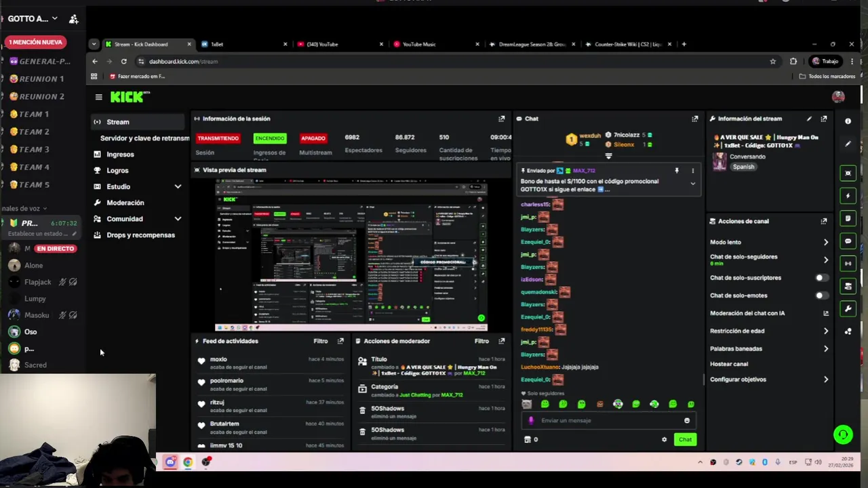Click the pencil icon in right sidebar
This screenshot has height=488, width=868.
tap(848, 144)
